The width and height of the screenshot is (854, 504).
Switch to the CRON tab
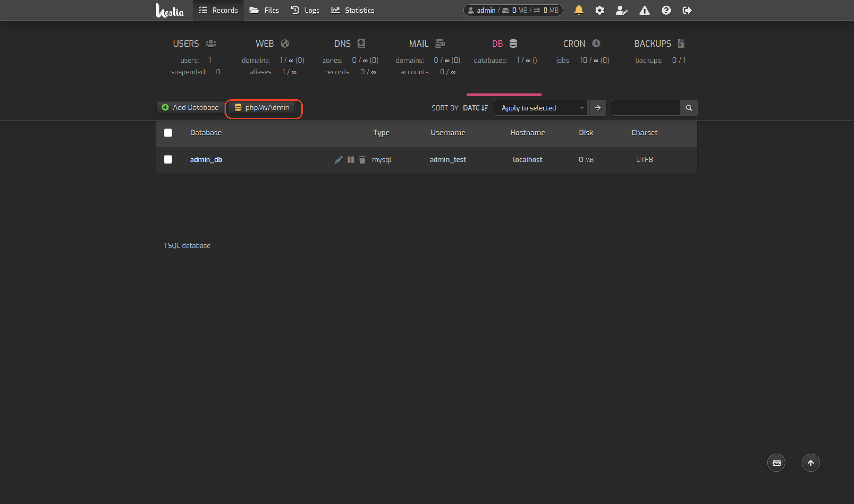582,44
